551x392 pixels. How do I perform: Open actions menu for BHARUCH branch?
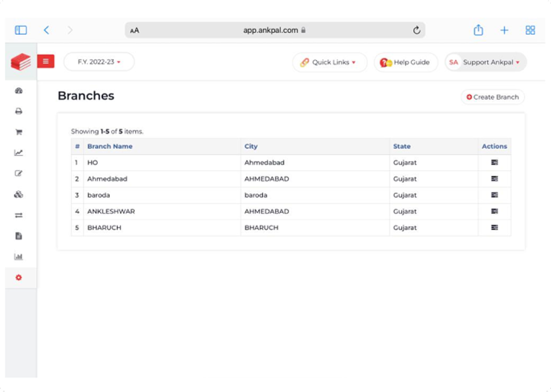click(x=494, y=227)
